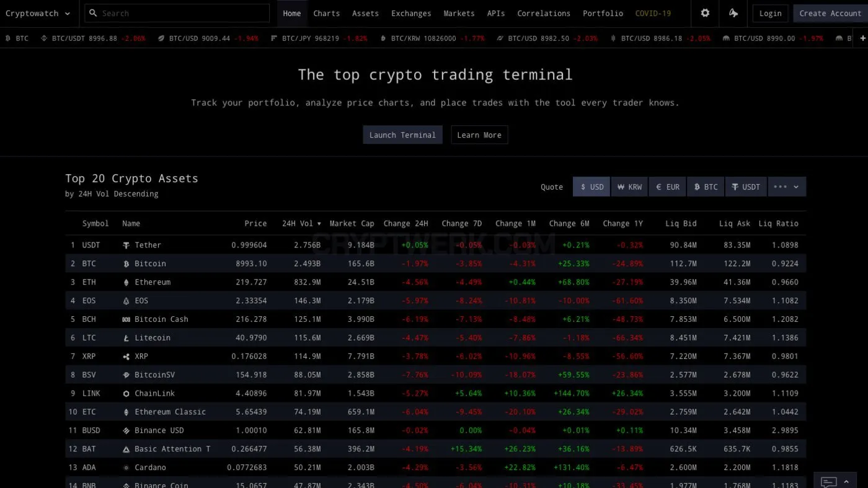
Task: Click the search magnifier icon
Action: click(x=93, y=13)
